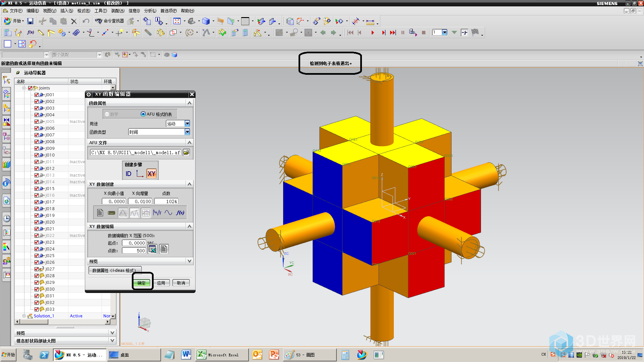Click the Play animation red arrow
Image resolution: width=644 pixels, height=362 pixels.
pyautogui.click(x=372, y=33)
